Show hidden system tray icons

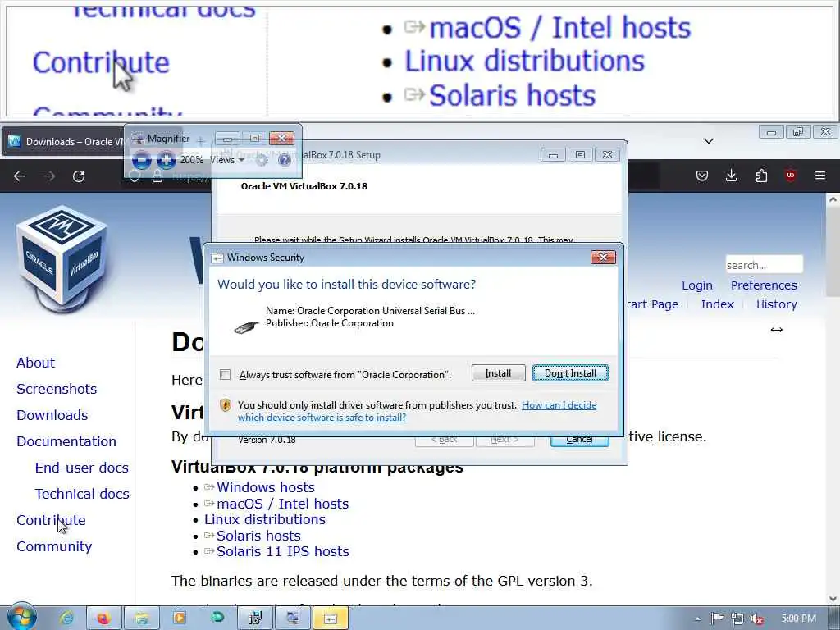pyautogui.click(x=697, y=619)
